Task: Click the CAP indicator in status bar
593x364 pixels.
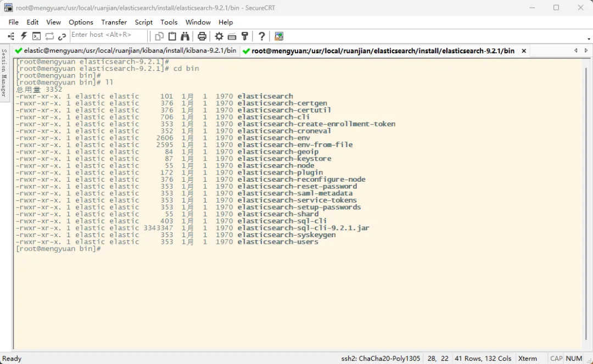Action: click(x=556, y=359)
